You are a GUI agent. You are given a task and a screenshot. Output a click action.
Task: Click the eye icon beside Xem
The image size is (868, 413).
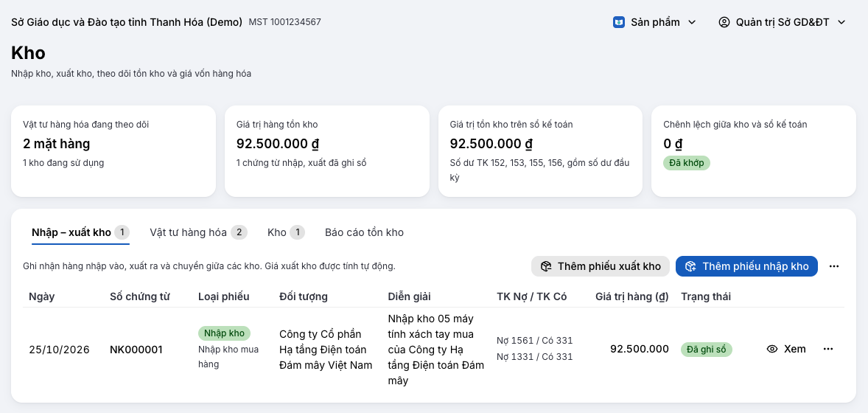click(x=772, y=349)
